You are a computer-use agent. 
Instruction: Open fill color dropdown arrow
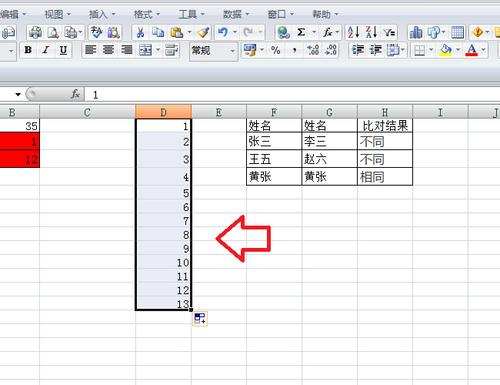[458, 50]
